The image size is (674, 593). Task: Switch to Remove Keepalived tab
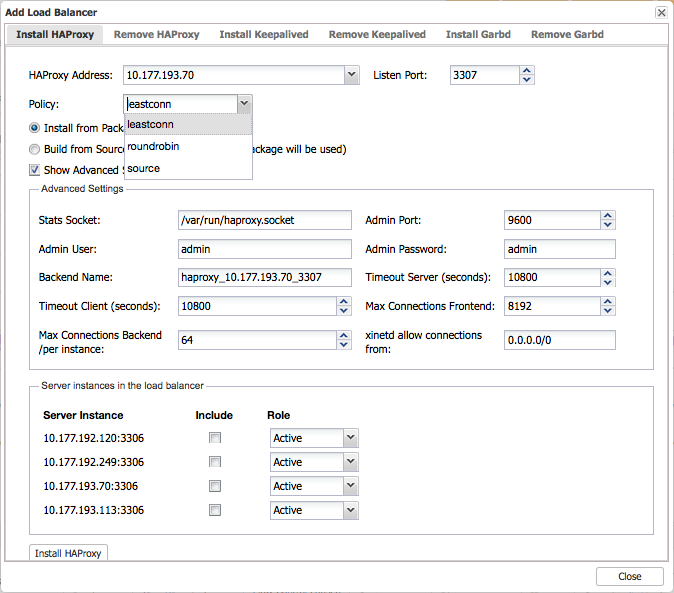coord(377,34)
